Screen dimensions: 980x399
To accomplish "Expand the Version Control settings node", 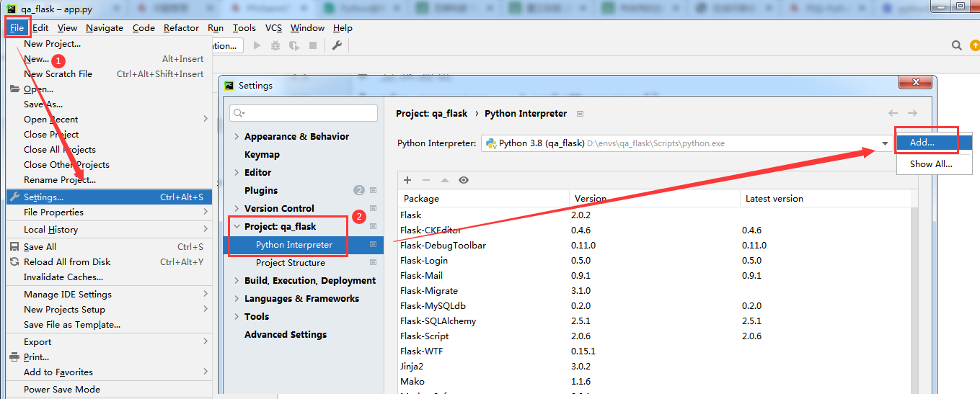I will click(x=237, y=208).
